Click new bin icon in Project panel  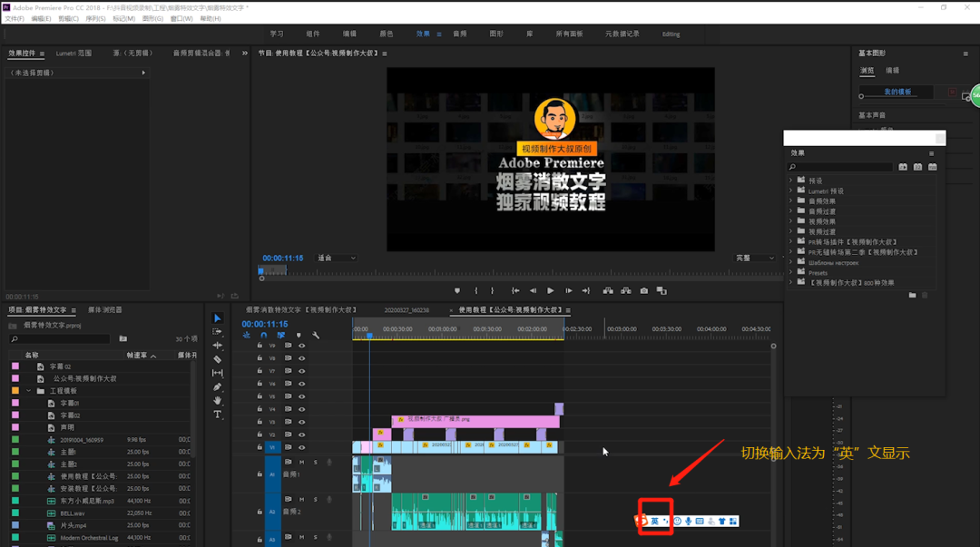(x=123, y=339)
